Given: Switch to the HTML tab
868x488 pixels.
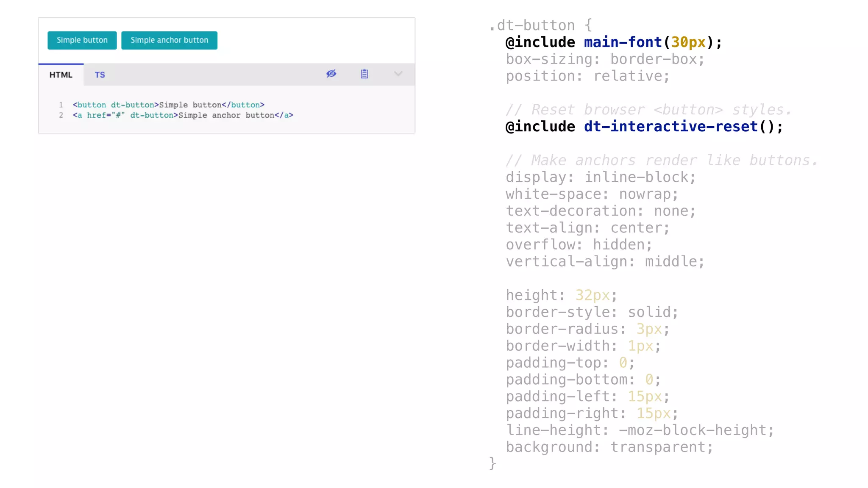Looking at the screenshot, I should (61, 75).
